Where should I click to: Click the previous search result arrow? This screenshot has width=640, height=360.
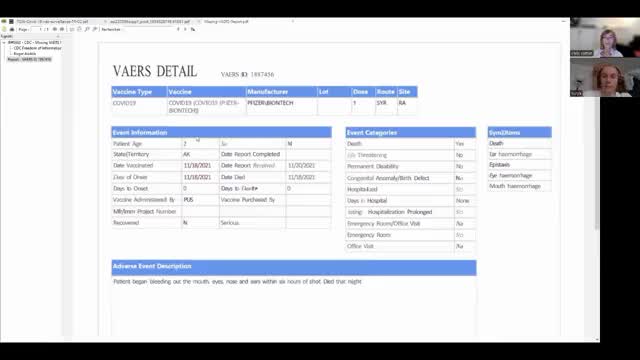(x=178, y=29)
